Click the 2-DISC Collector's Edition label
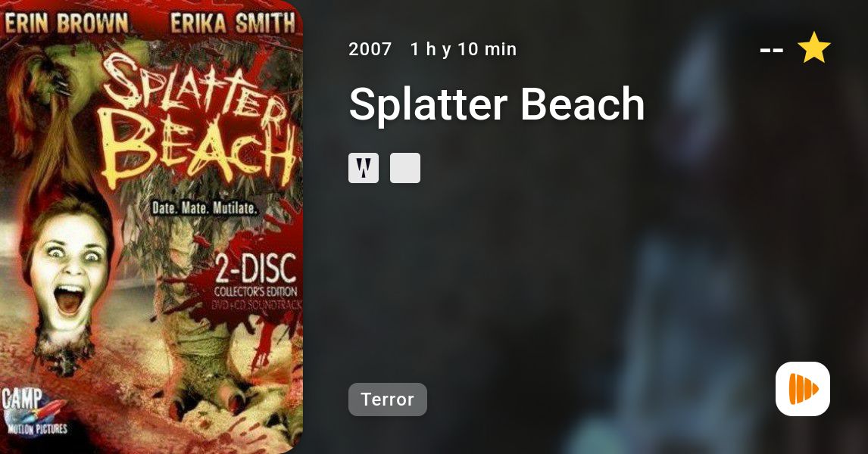This screenshot has width=868, height=454. pyautogui.click(x=256, y=276)
